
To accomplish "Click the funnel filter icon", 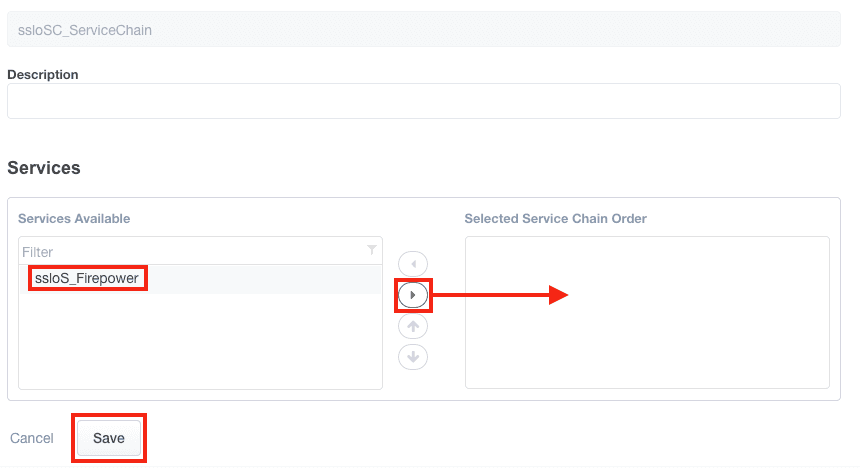I will pos(372,250).
